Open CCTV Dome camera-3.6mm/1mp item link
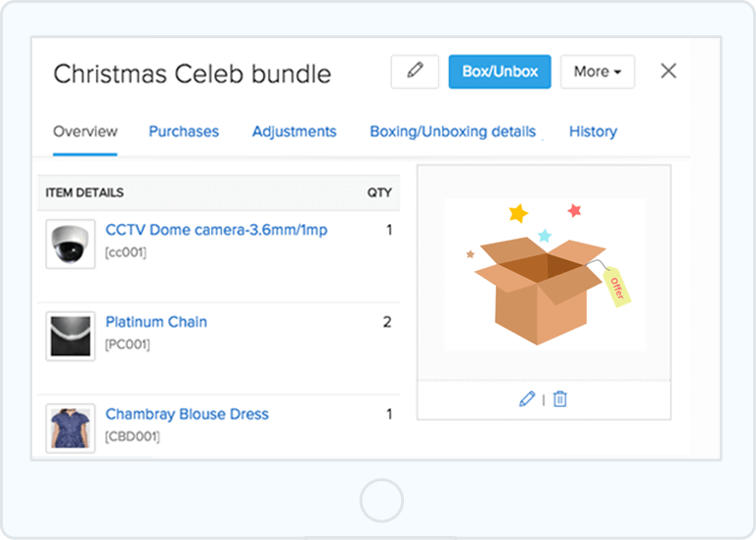Viewport: 756px width, 540px height. pyautogui.click(x=216, y=230)
